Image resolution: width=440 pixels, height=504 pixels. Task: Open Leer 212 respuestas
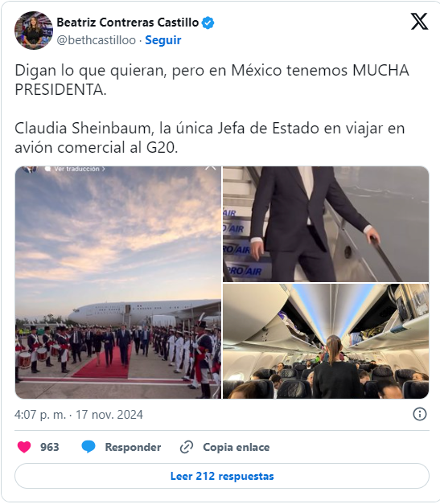222,476
